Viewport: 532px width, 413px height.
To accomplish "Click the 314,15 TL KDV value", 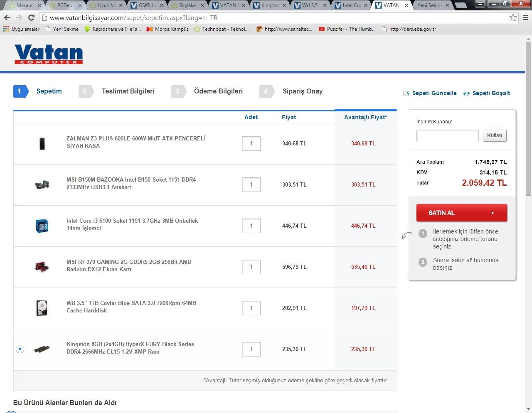I will click(493, 172).
